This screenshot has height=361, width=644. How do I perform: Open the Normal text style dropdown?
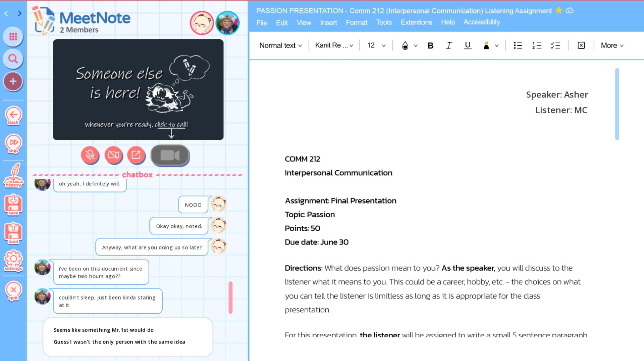280,45
